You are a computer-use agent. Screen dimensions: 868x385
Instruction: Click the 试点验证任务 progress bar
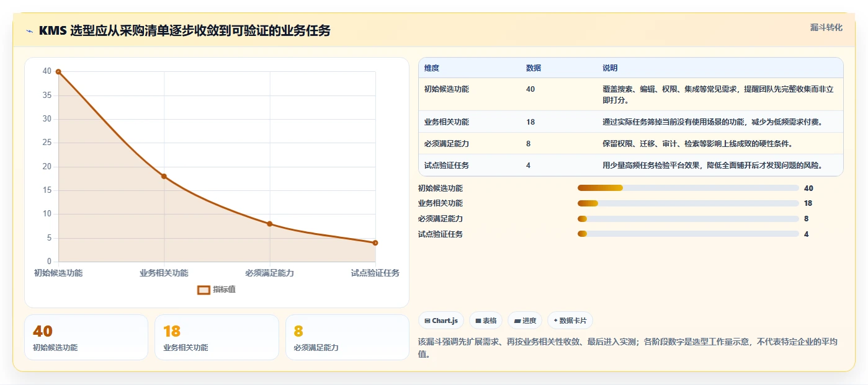pyautogui.click(x=688, y=234)
